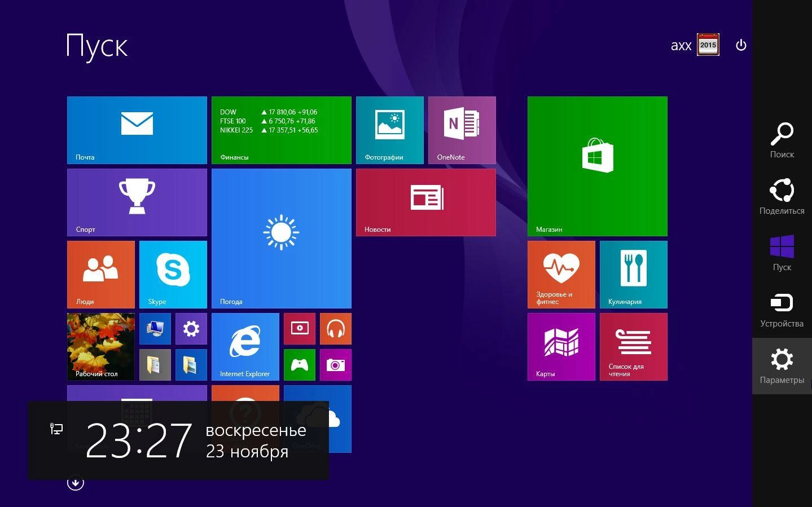This screenshot has width=812, height=507.
Task: Open the Люди contacts tile
Action: click(x=101, y=275)
